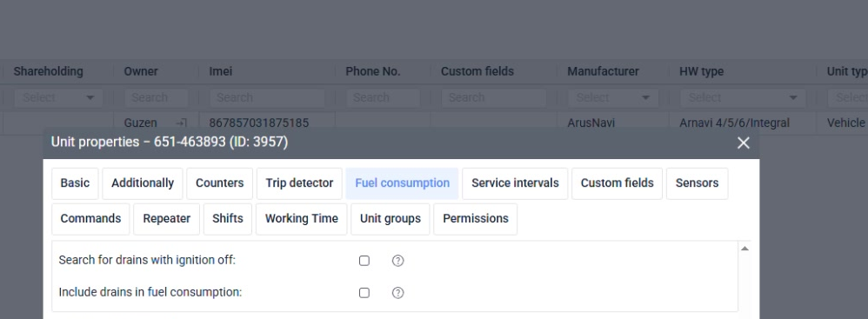This screenshot has width=868, height=319.
Task: Click the Phone No. column header
Action: [x=372, y=71]
